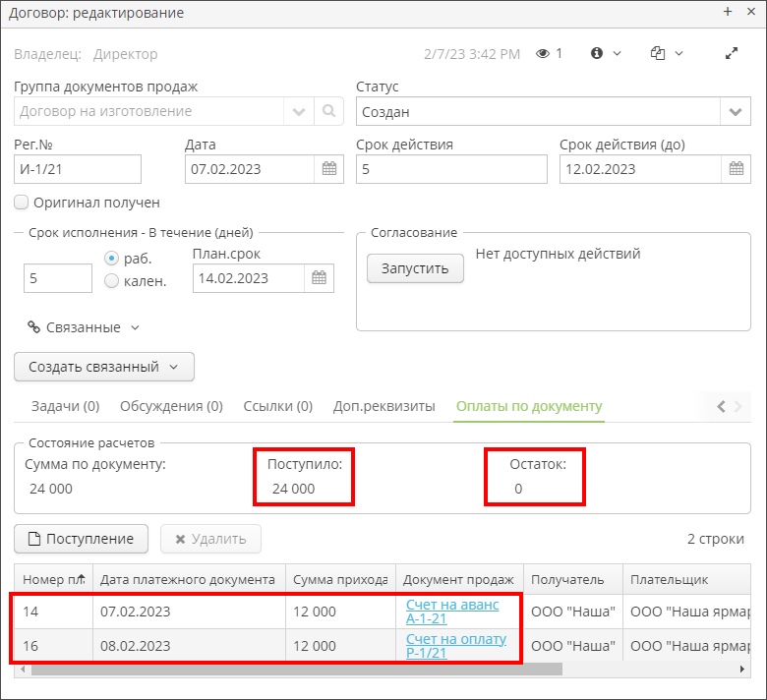The image size is (767, 700).
Task: Open the info icon menu
Action: 596,53
